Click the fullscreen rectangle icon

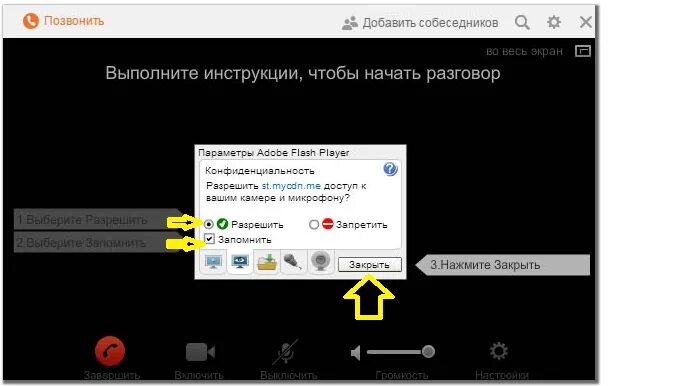pyautogui.click(x=583, y=51)
